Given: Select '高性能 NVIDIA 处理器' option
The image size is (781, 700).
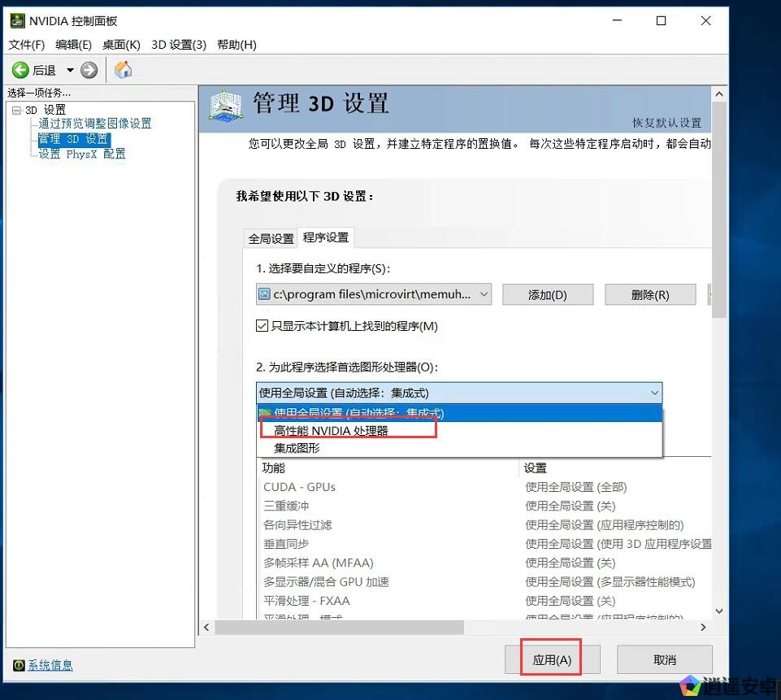Looking at the screenshot, I should (x=331, y=431).
